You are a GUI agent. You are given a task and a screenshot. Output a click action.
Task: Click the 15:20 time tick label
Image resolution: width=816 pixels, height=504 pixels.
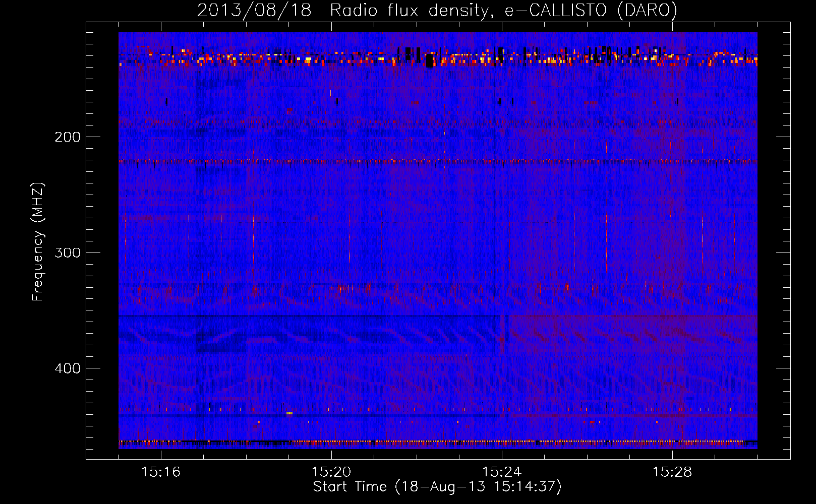pos(331,472)
